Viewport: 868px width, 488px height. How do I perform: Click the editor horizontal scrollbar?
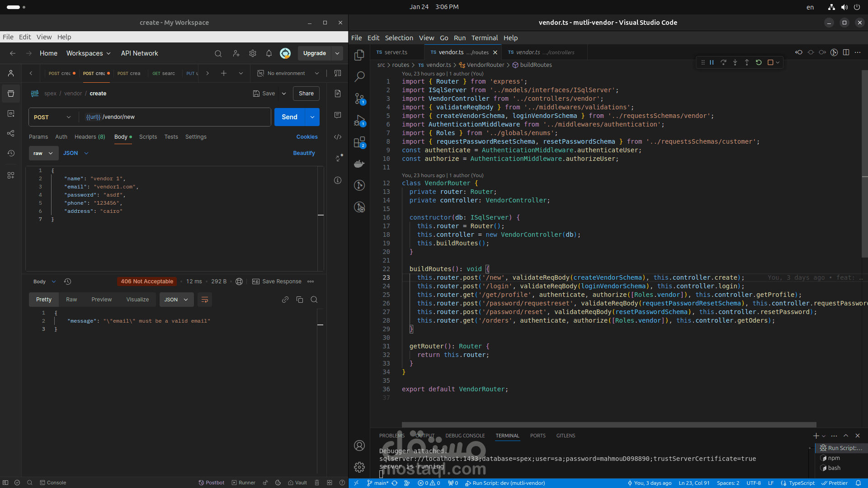pos(609,425)
